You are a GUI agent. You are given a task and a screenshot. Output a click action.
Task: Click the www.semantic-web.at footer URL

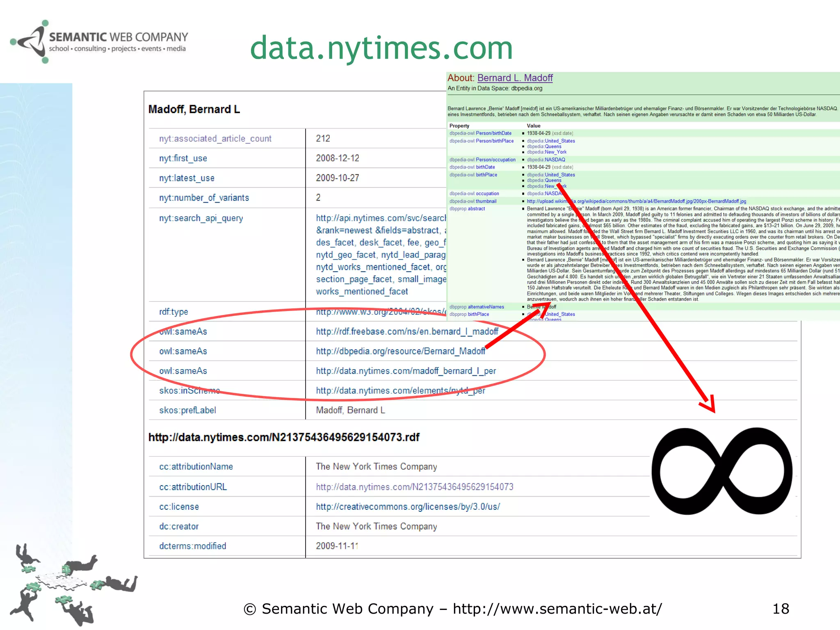557,609
